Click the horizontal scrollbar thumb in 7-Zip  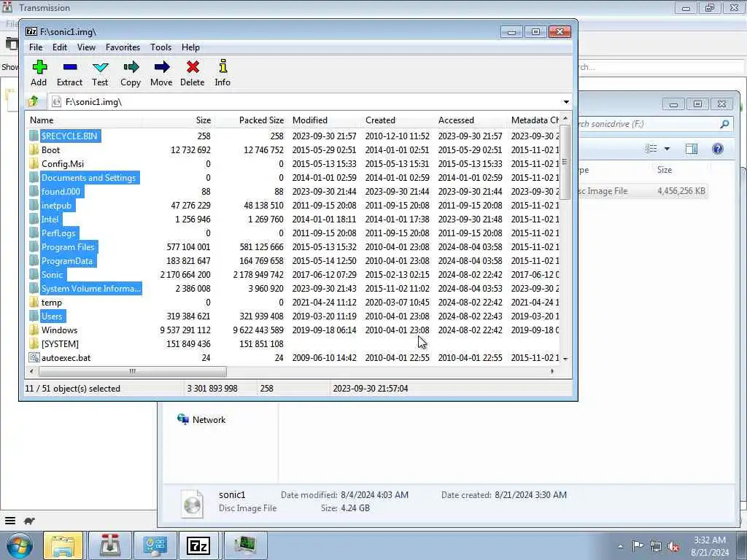pos(133,371)
